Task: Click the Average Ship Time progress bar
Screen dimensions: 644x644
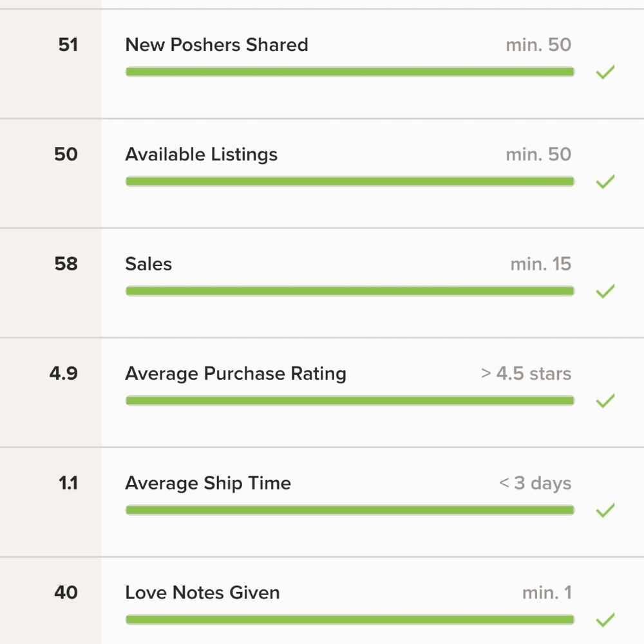Action: tap(350, 510)
